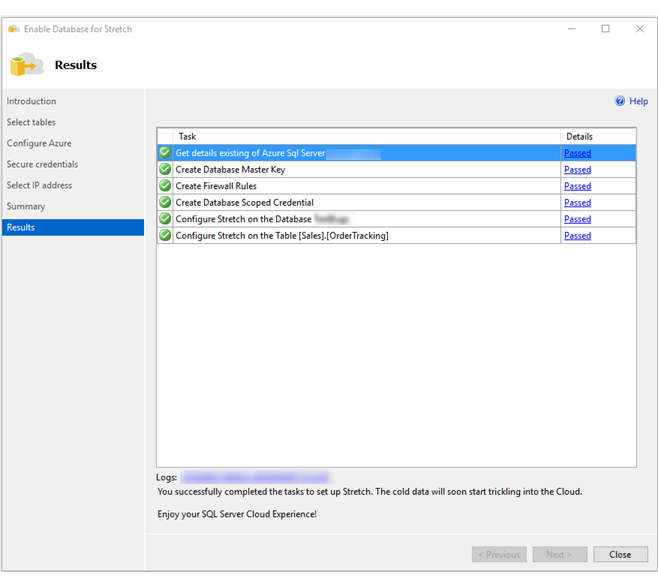Select the Results step in sidebar
This screenshot has width=658, height=587.
[x=73, y=227]
